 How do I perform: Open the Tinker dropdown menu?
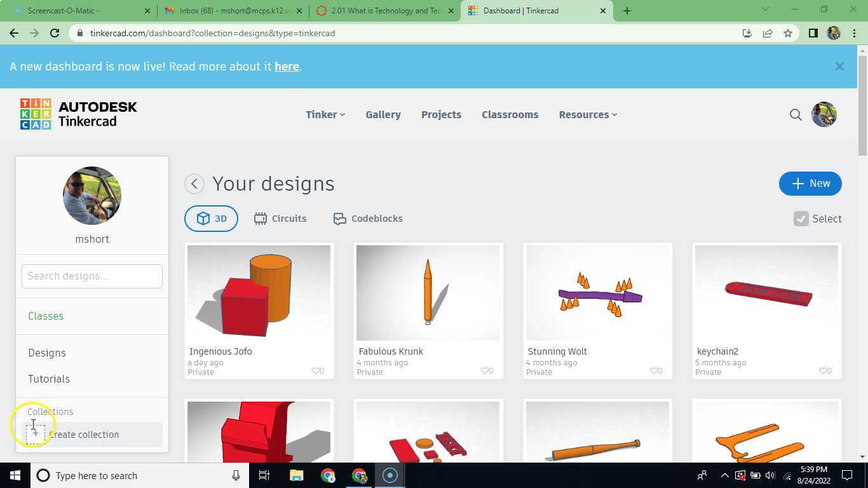pyautogui.click(x=325, y=114)
